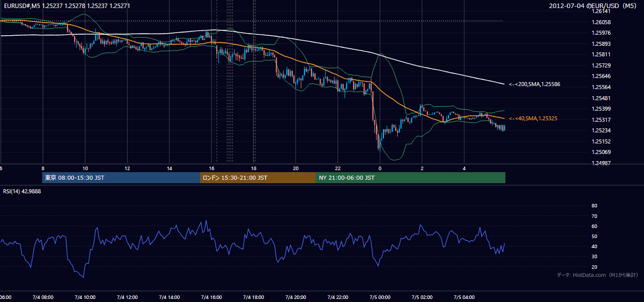Click the 7/4 10:00 time label
644x302 pixels.
(85, 297)
